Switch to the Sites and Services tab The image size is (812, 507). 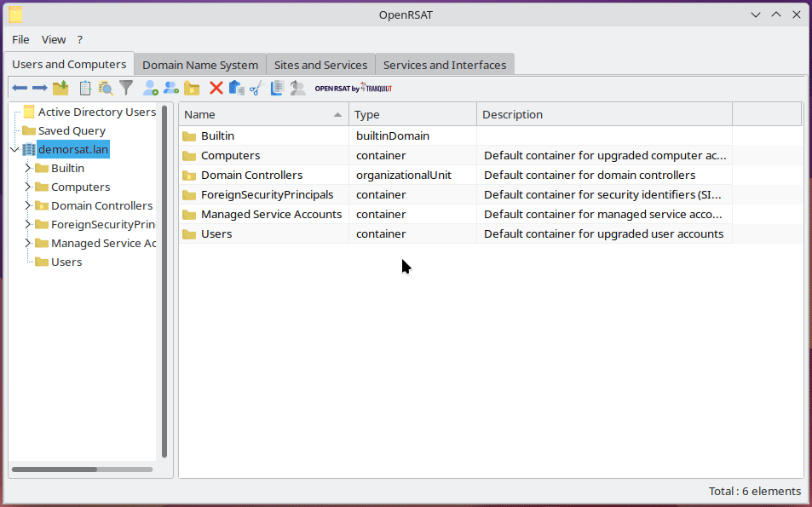(320, 64)
